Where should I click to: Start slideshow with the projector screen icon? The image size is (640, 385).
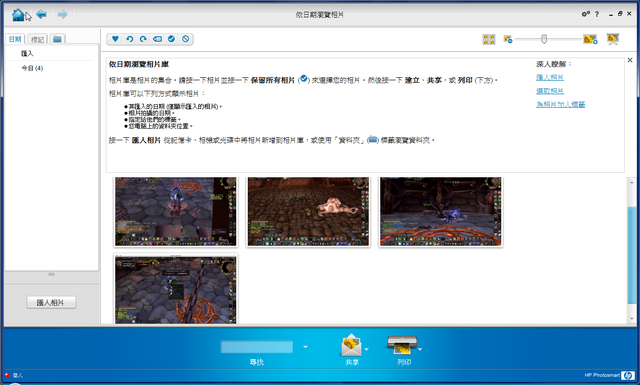click(613, 39)
